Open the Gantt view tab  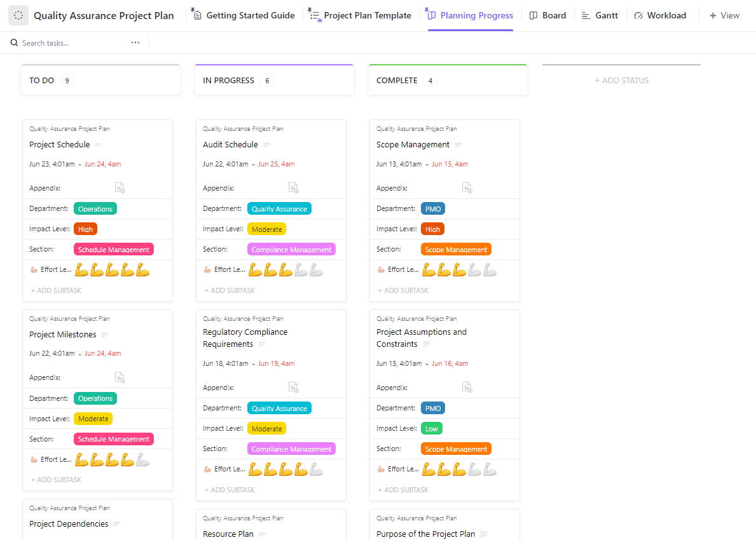pos(600,15)
